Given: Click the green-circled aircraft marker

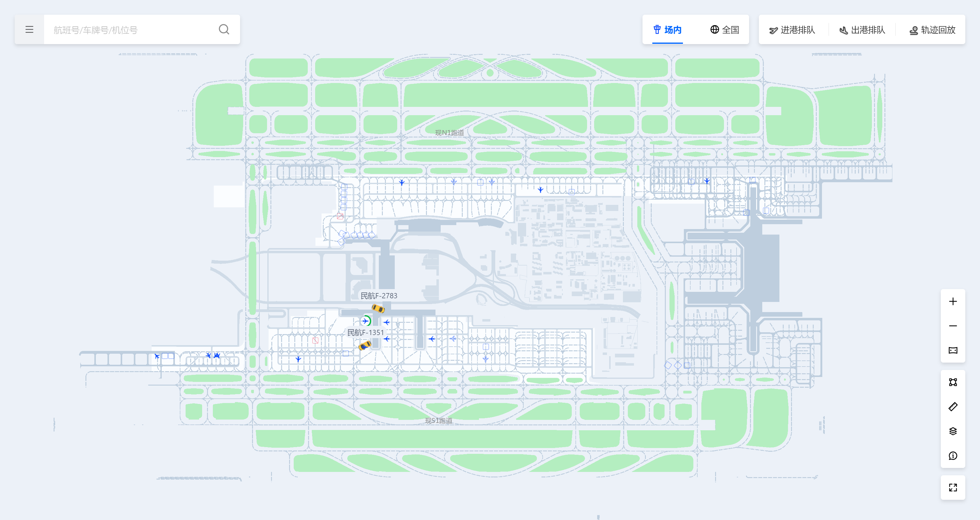Looking at the screenshot, I should click(x=366, y=321).
